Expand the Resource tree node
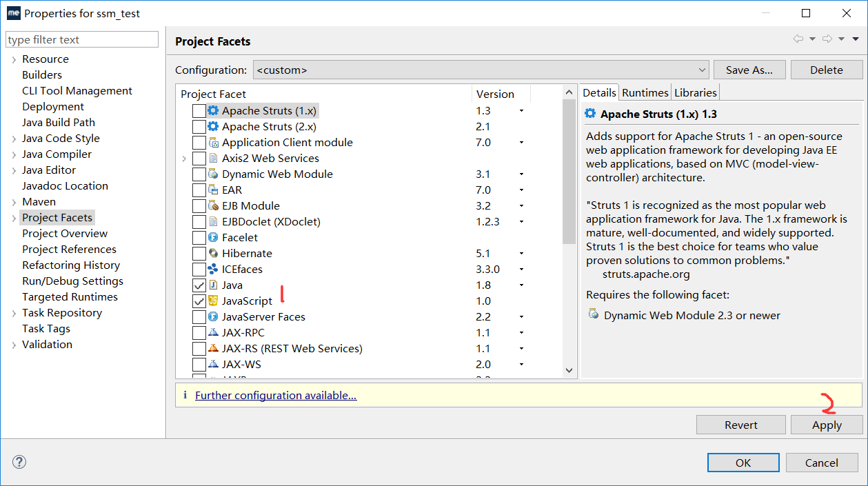Image resolution: width=868 pixels, height=486 pixels. (14, 59)
